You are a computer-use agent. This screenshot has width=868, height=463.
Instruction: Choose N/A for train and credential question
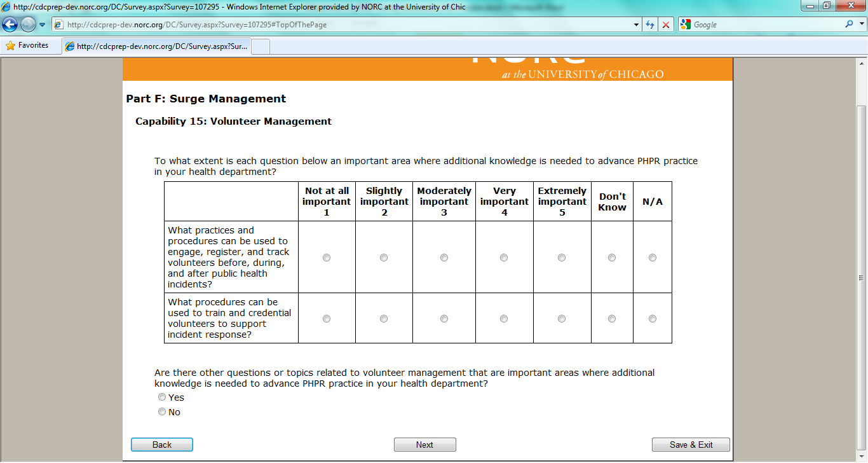coord(653,319)
